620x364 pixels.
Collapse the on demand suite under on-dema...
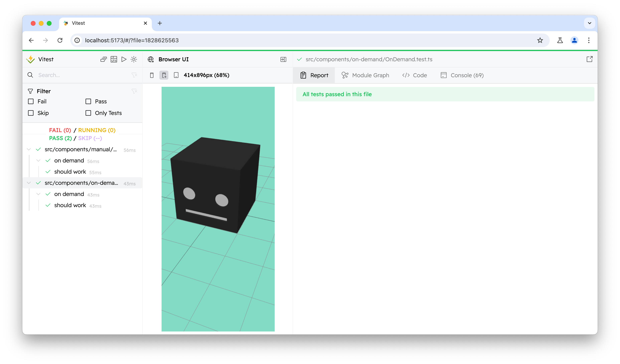pyautogui.click(x=38, y=194)
